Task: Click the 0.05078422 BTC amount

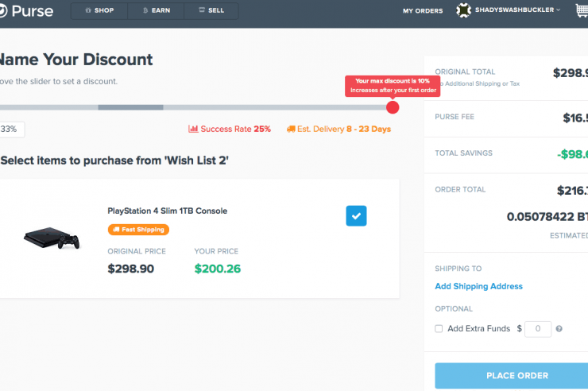Action: pyautogui.click(x=547, y=217)
